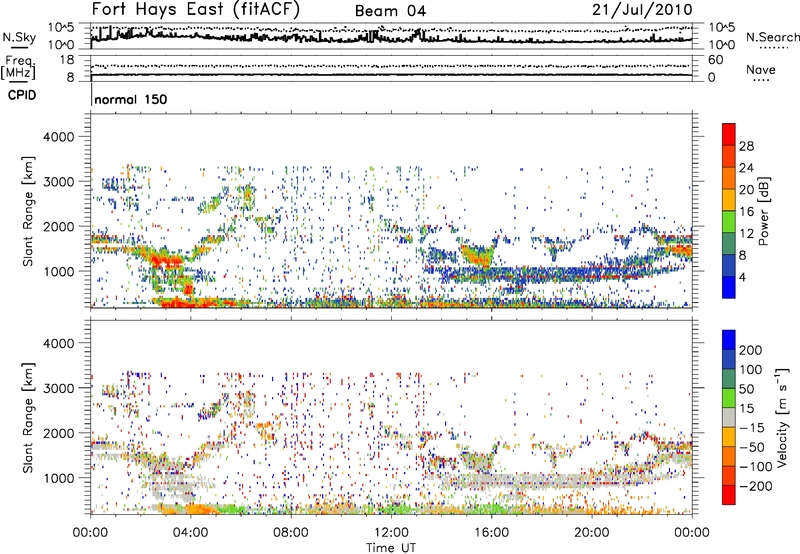Pick the yellow 16–20 dB power swatch
Screen dimensions: 800x554
pos(729,200)
